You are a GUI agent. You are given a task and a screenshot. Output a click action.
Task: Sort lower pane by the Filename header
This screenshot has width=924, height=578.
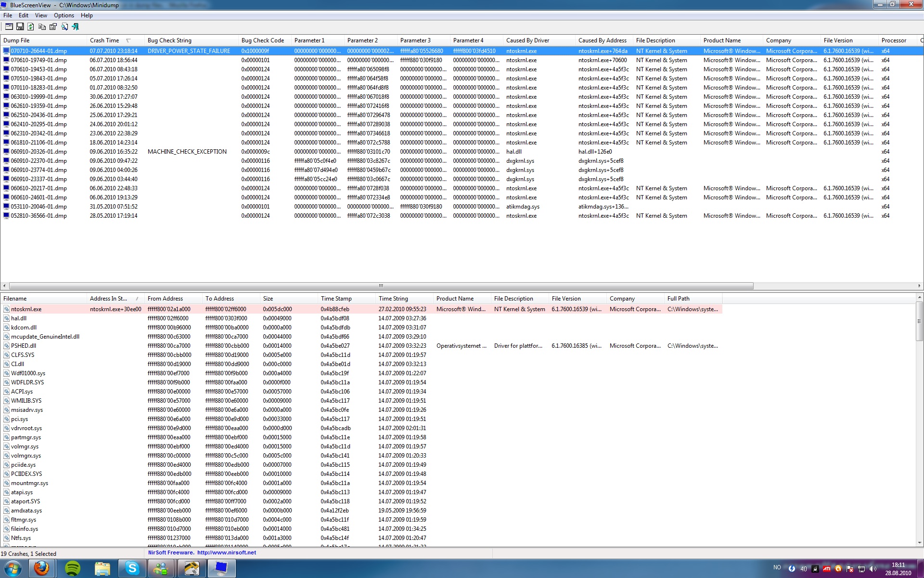[x=43, y=299]
